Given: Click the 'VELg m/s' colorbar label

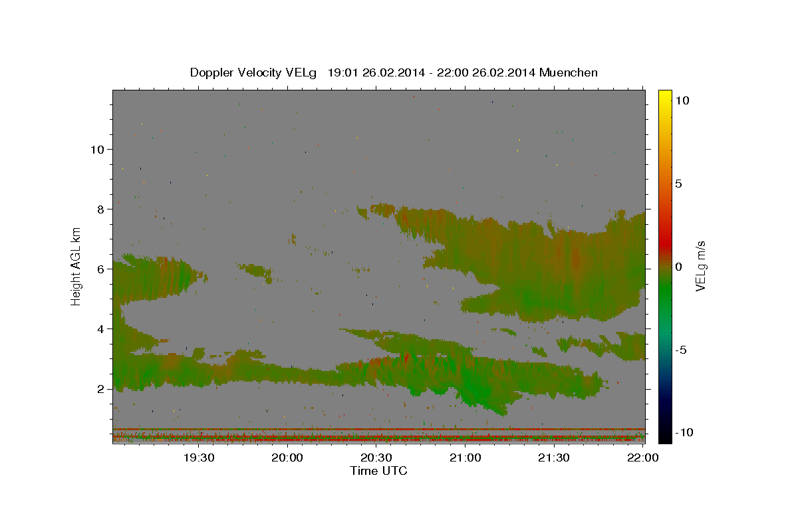Looking at the screenshot, I should (700, 266).
